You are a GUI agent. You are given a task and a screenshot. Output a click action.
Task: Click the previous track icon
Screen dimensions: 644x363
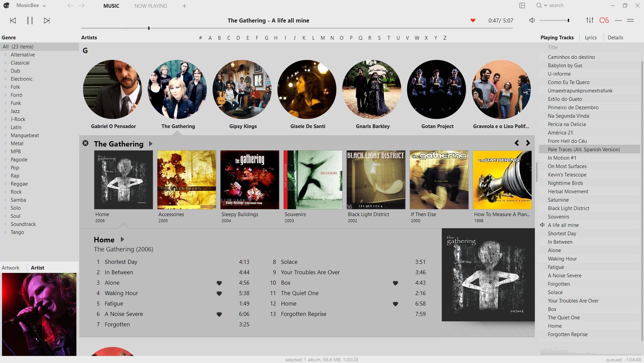tap(13, 21)
